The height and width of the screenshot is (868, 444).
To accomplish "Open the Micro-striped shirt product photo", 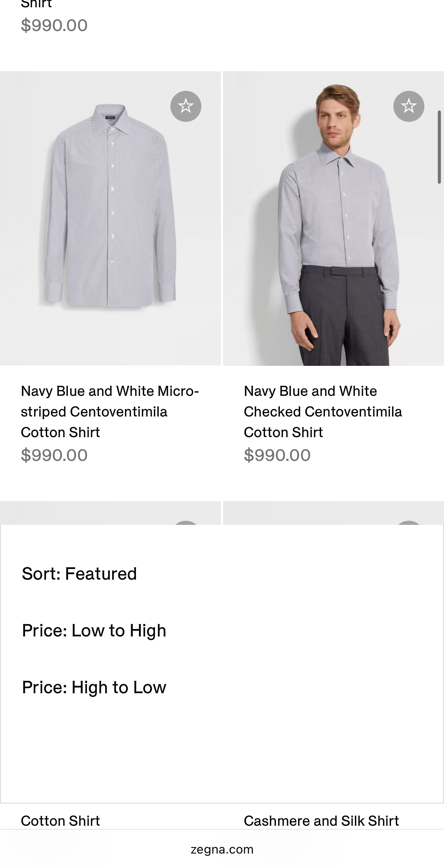I will [x=110, y=218].
